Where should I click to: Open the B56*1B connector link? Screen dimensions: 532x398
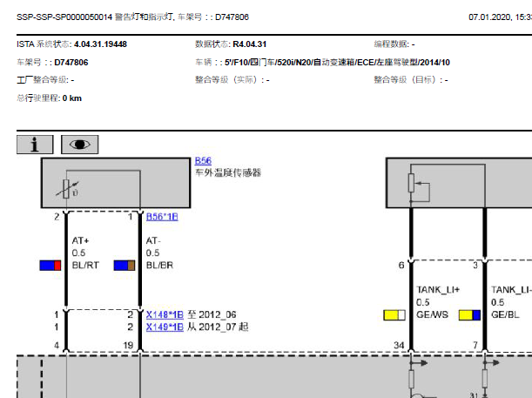coord(162,217)
